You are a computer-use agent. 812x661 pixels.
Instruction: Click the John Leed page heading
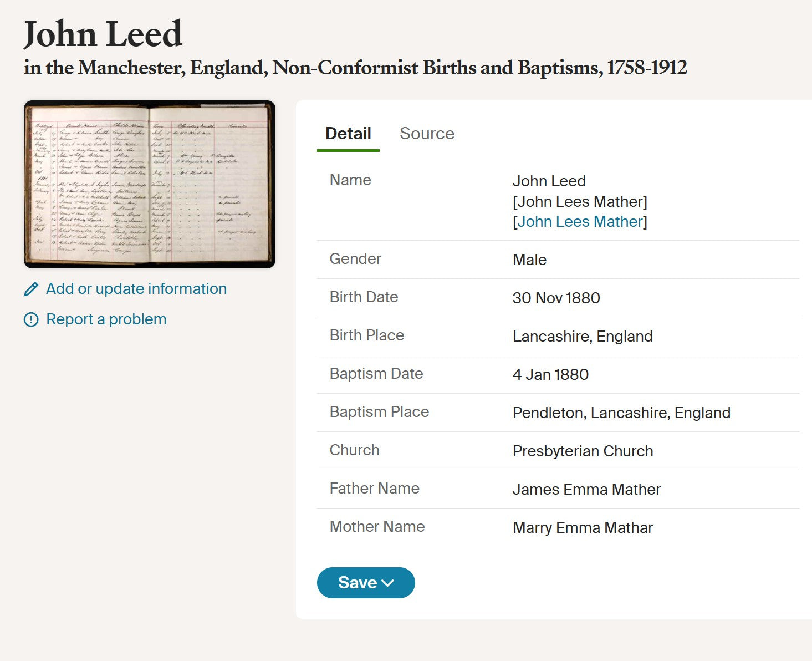tap(103, 34)
